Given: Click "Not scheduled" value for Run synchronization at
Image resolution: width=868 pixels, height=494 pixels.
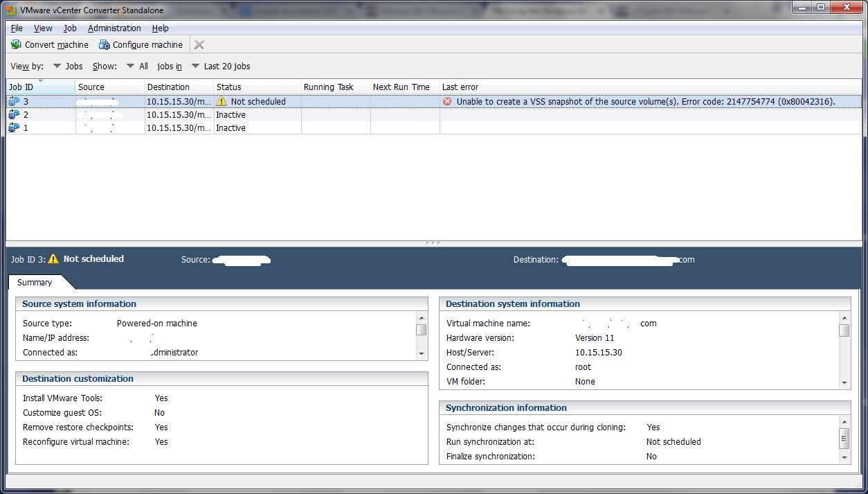Looking at the screenshot, I should pos(673,442).
